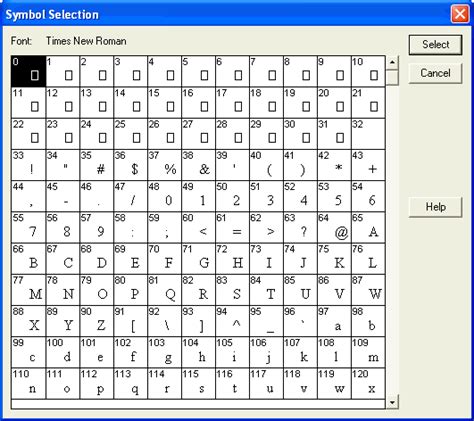Select the hyphen cell 45
This screenshot has width=474, height=421.
coord(63,196)
